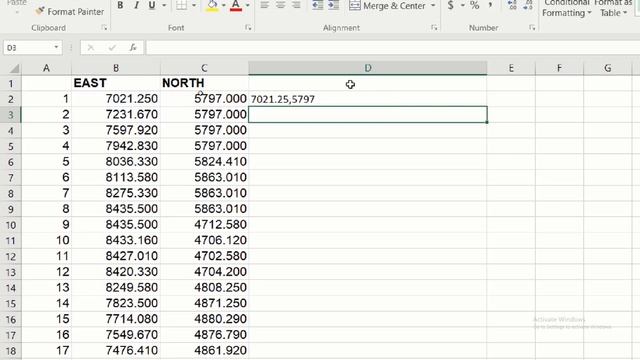Toggle bold formatting
Viewport: 640px width, 360px height.
click(x=120, y=6)
